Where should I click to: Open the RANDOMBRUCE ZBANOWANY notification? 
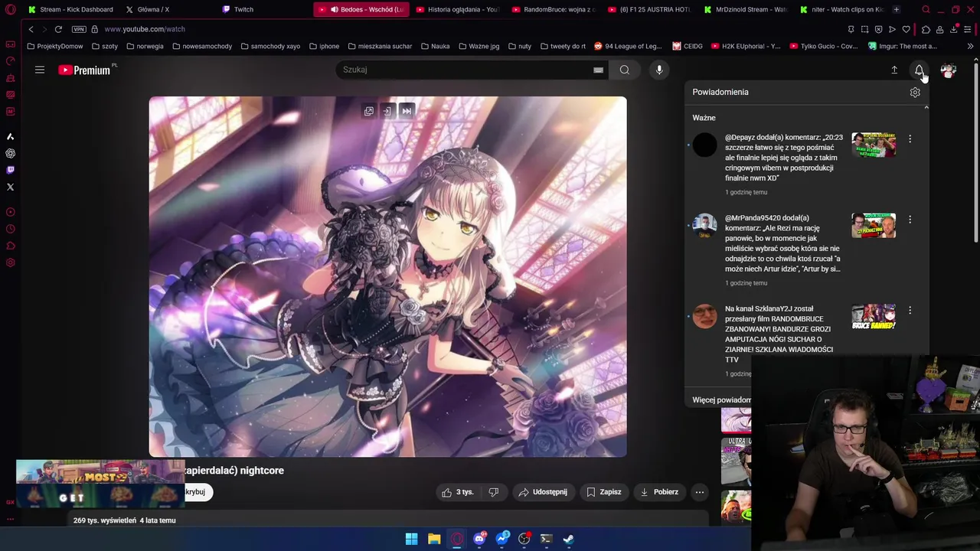point(779,334)
